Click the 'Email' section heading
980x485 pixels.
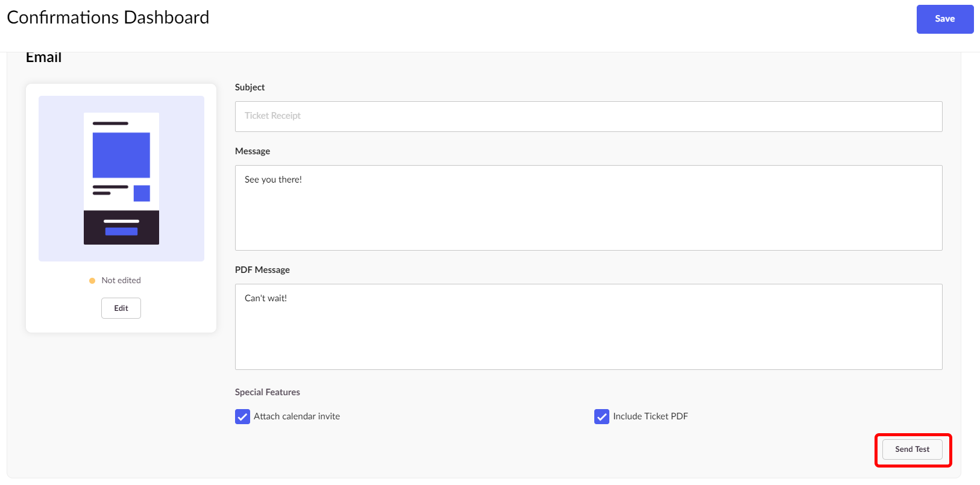pos(43,58)
